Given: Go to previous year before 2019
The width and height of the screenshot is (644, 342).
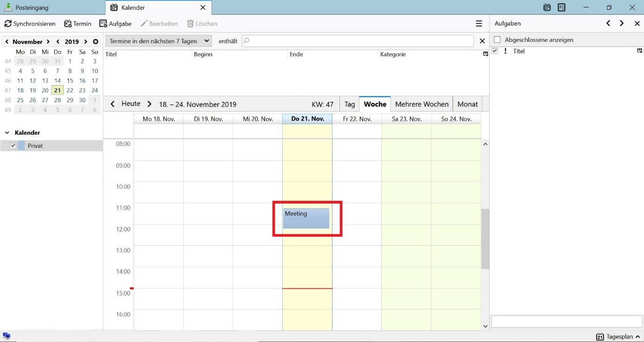Looking at the screenshot, I should (58, 42).
